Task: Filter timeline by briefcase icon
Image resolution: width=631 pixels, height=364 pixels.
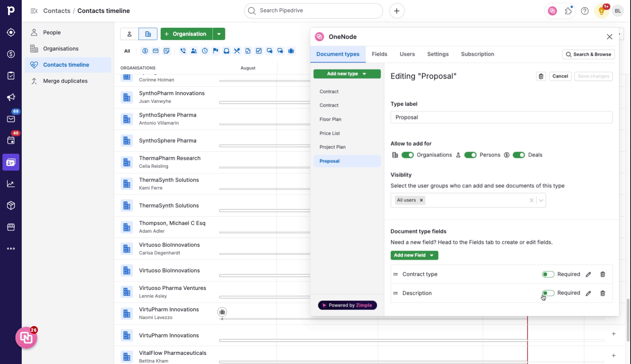Action: (x=291, y=51)
